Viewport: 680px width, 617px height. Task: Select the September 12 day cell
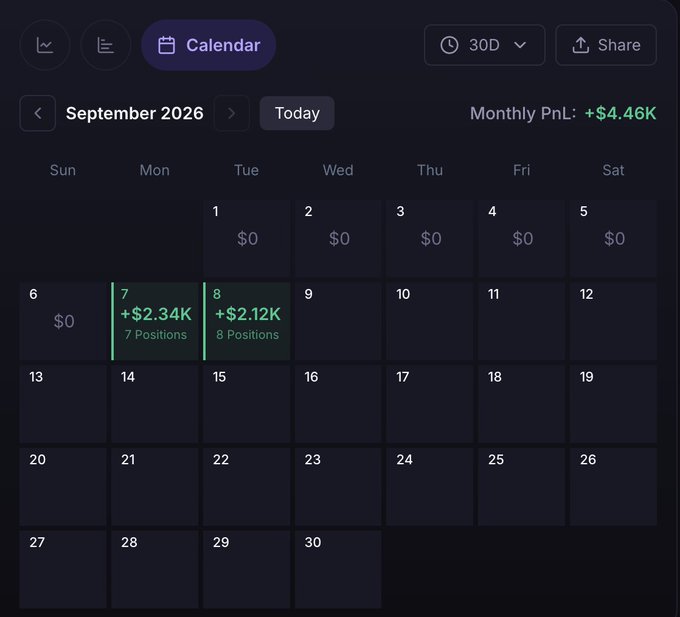pyautogui.click(x=614, y=321)
